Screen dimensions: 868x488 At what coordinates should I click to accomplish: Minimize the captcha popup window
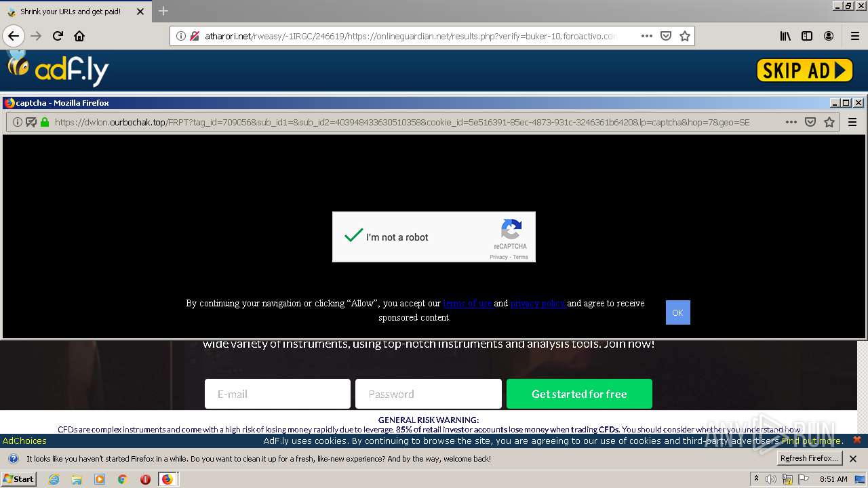(x=835, y=103)
